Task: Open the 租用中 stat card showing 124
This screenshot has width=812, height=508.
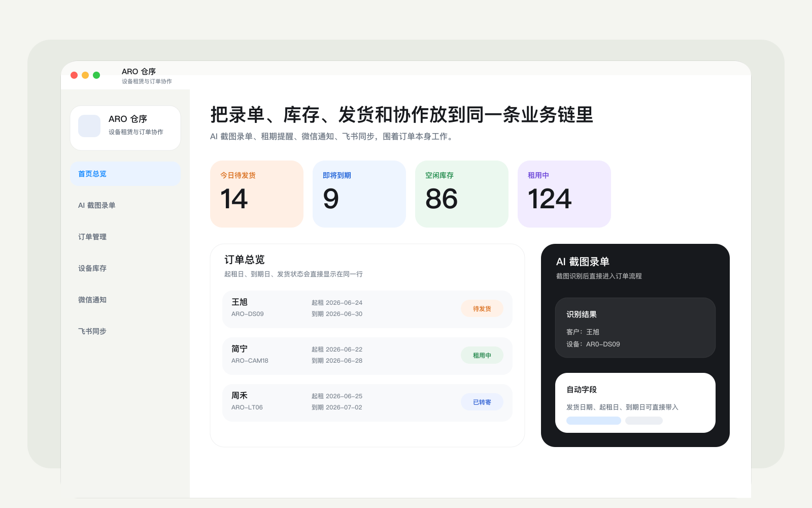Action: point(564,194)
